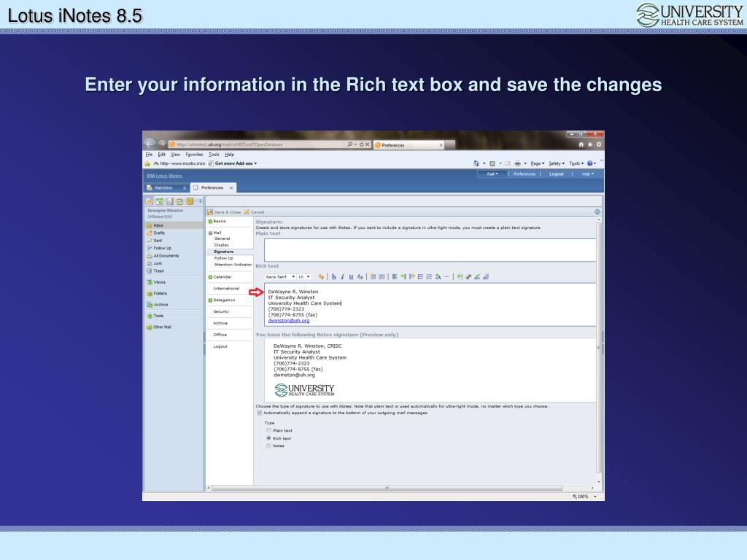Click inside the Plain text signature box
The width and height of the screenshot is (747, 560).
pyautogui.click(x=430, y=250)
